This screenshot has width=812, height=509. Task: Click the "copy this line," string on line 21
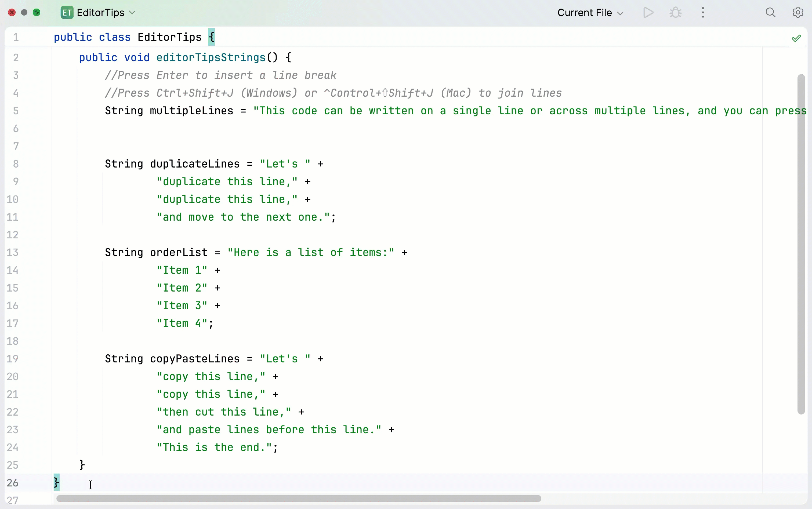click(211, 394)
